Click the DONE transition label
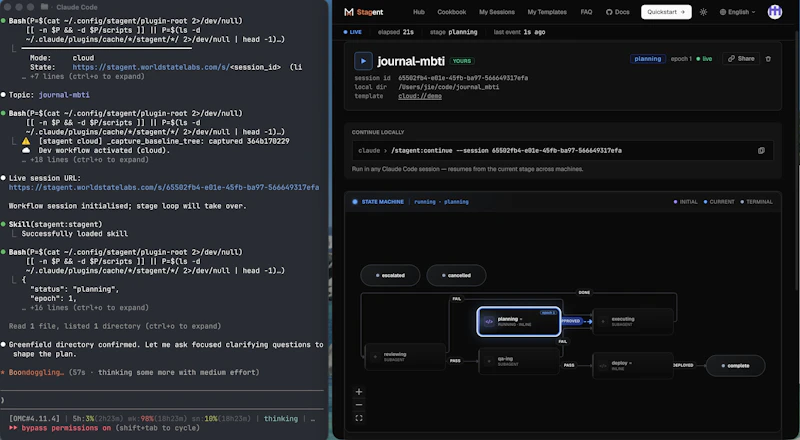 coord(584,292)
